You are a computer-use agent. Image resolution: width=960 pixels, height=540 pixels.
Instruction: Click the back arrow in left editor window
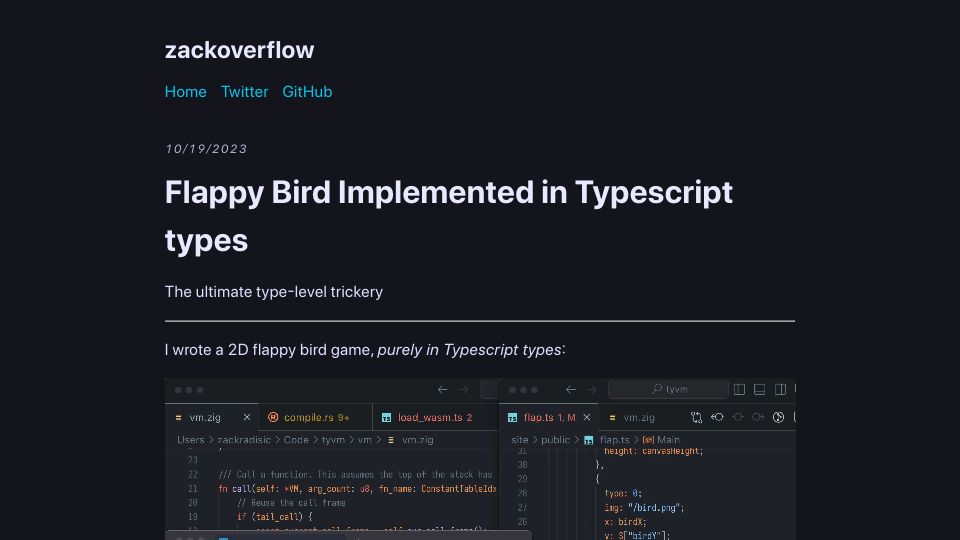coord(442,389)
